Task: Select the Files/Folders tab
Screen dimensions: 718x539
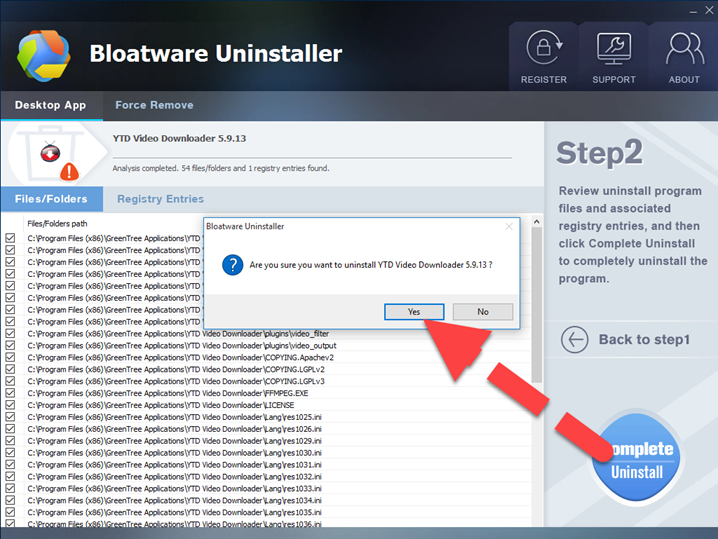Action: coord(51,199)
